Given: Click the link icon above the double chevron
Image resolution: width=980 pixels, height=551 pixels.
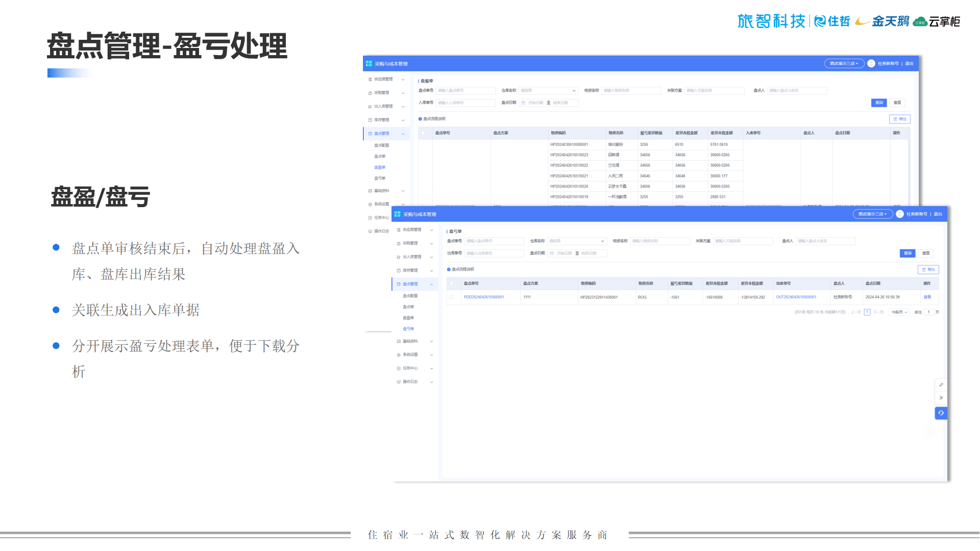Looking at the screenshot, I should [941, 385].
